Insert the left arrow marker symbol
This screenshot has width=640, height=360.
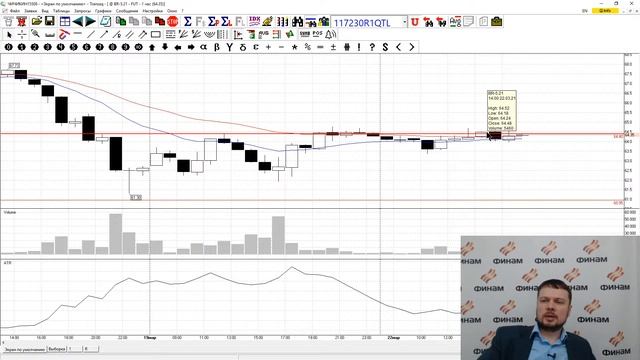[x=178, y=47]
